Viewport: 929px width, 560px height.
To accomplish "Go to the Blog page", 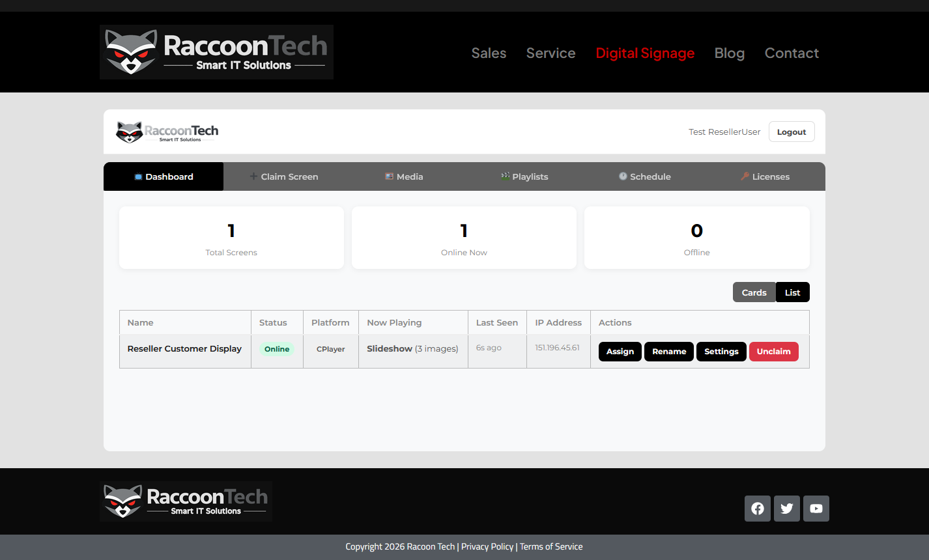I will point(729,53).
